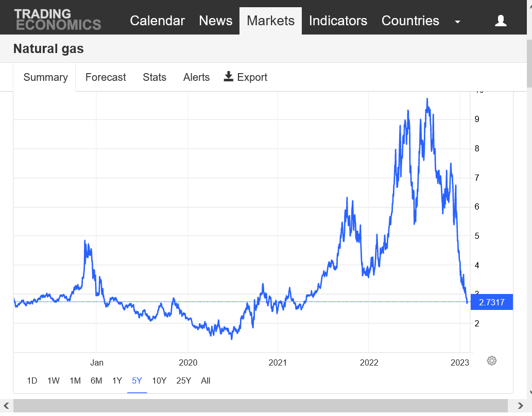Open the Markets navigation tab
Screen dimensions: 532x416
point(270,21)
